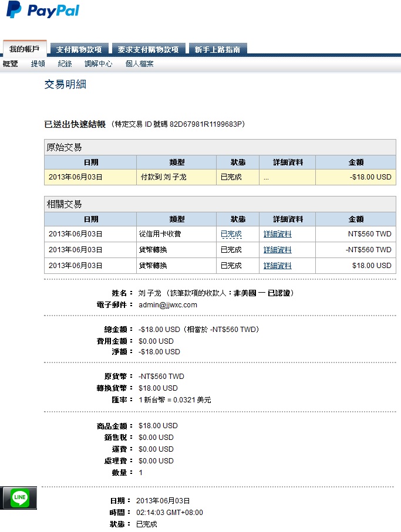The image size is (401, 532).
Task: Click NT$560 TWD amount in credit card row
Action: [x=369, y=234]
